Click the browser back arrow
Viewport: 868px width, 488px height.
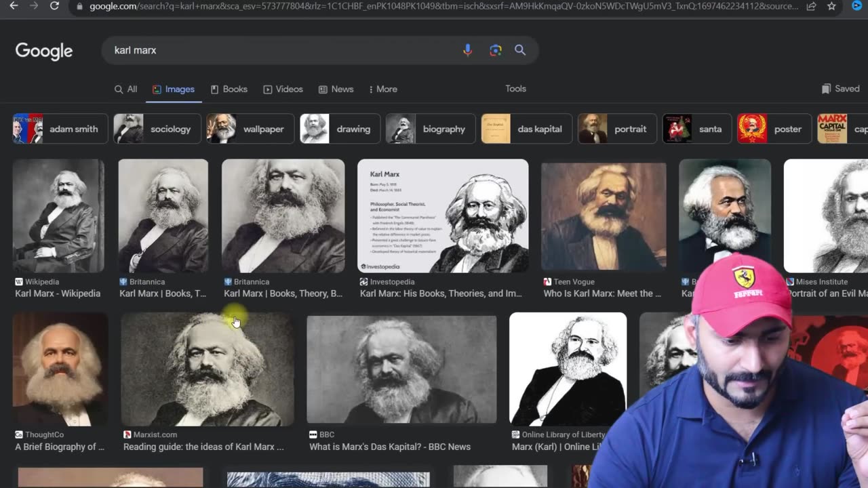[14, 6]
